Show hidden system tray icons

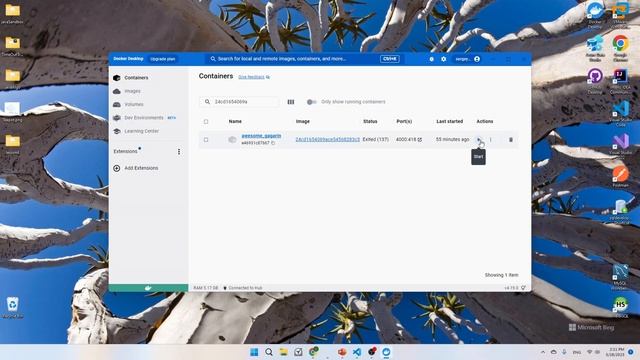543,352
